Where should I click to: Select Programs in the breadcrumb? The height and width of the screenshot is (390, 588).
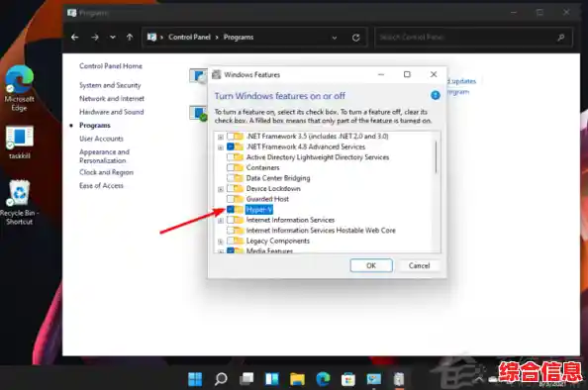click(x=239, y=38)
